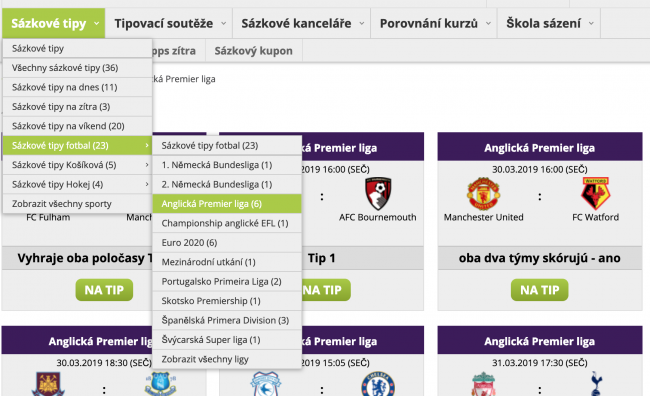This screenshot has height=396, width=650.
Task: Click Zobrazit všechny ligy link
Action: click(x=205, y=359)
